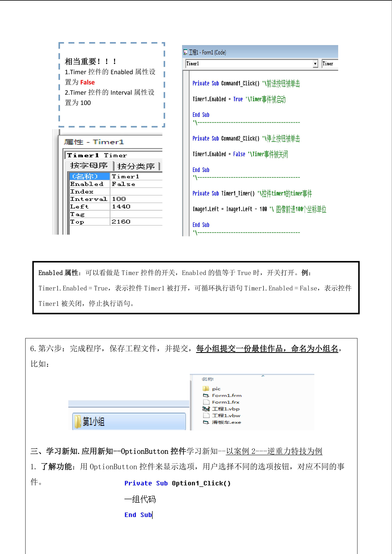Click the code window icon beside 工程1 - Form1 (Code)
The width and height of the screenshot is (392, 554).
coord(185,52)
